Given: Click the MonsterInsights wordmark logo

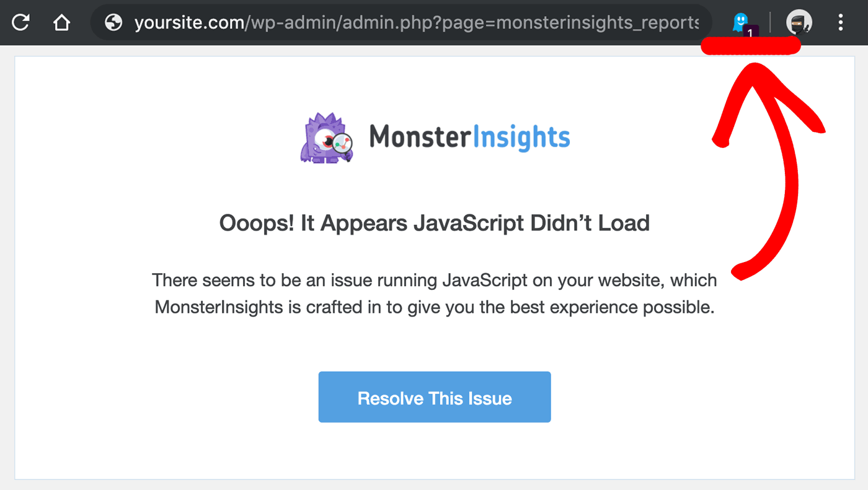Looking at the screenshot, I should click(x=468, y=137).
